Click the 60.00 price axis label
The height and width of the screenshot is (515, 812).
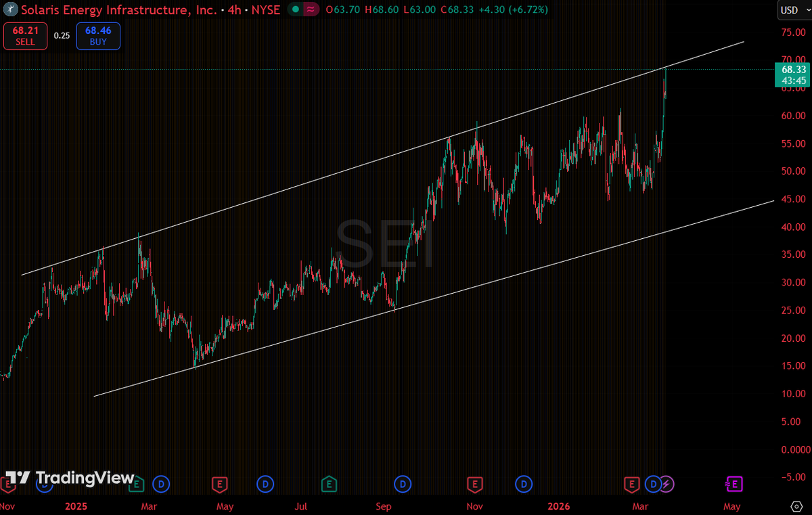point(793,115)
